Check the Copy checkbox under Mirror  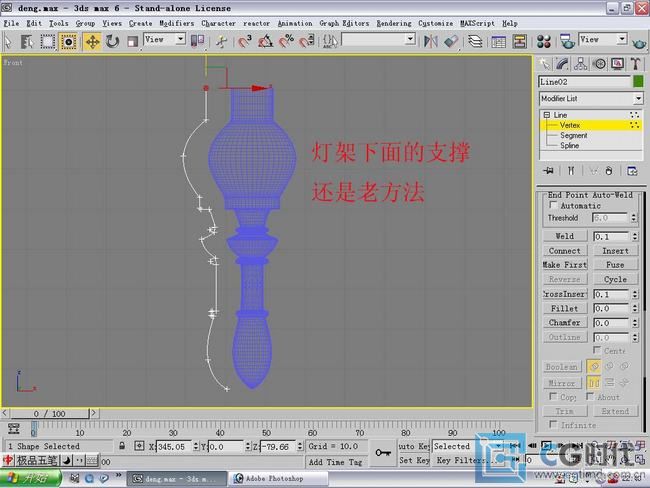coord(554,397)
